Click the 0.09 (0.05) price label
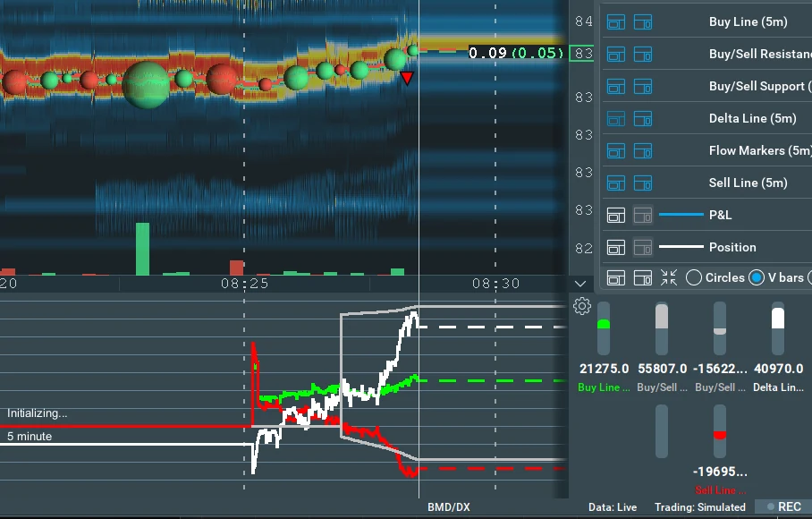The image size is (812, 519). point(516,52)
